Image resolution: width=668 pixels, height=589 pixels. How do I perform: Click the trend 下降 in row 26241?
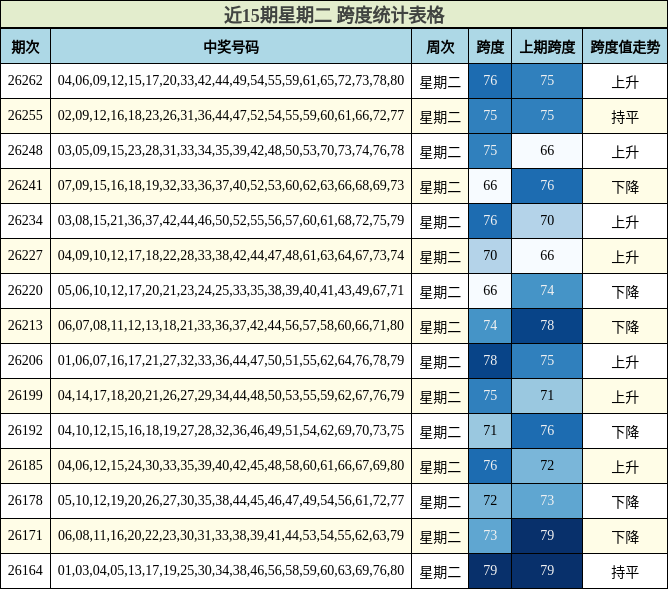pyautogui.click(x=625, y=187)
